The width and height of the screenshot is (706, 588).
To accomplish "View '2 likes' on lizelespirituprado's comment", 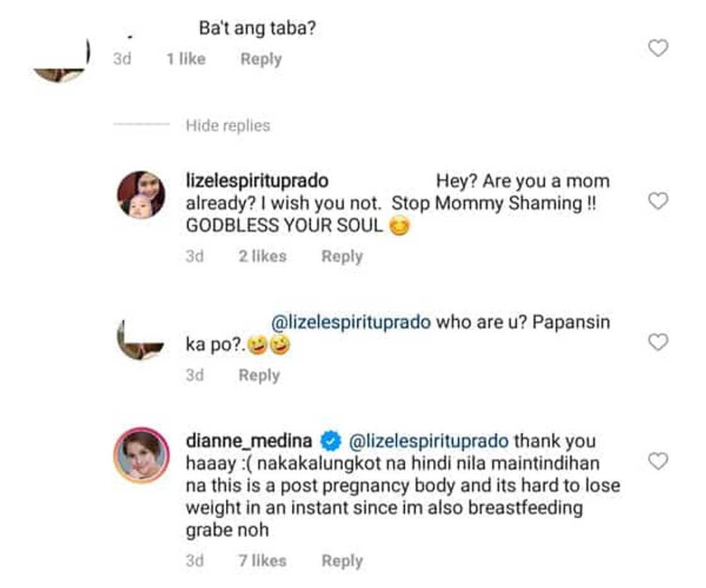I will click(262, 257).
